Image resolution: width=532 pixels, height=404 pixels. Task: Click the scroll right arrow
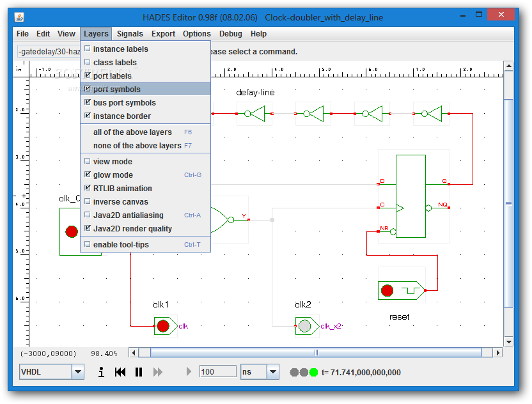497,353
